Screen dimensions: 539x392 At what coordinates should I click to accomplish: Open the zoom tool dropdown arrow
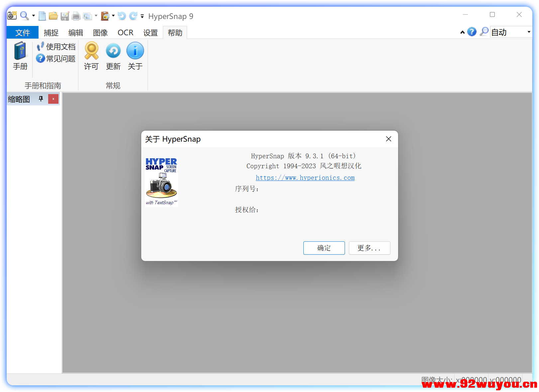(33, 16)
